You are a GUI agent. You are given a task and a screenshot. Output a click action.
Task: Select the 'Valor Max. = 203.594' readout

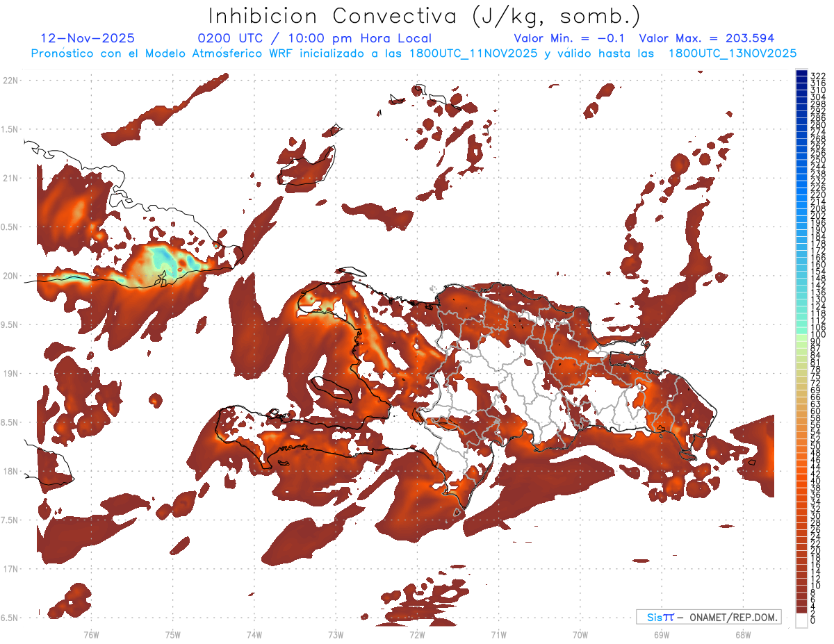pos(707,39)
